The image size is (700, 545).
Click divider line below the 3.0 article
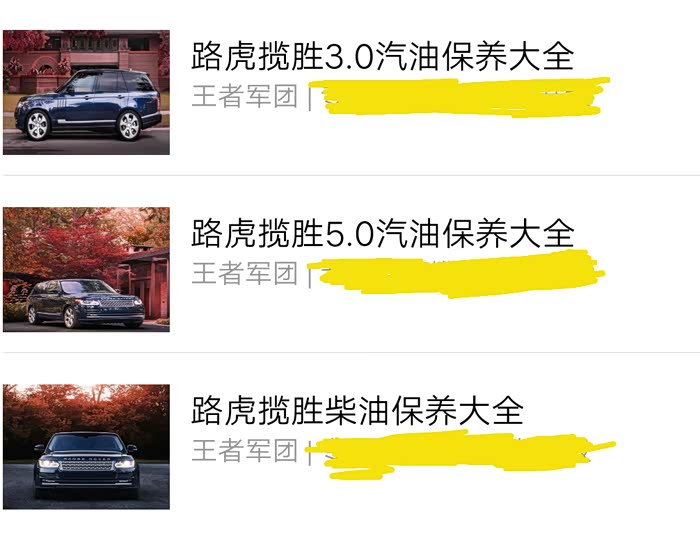tap(350, 175)
